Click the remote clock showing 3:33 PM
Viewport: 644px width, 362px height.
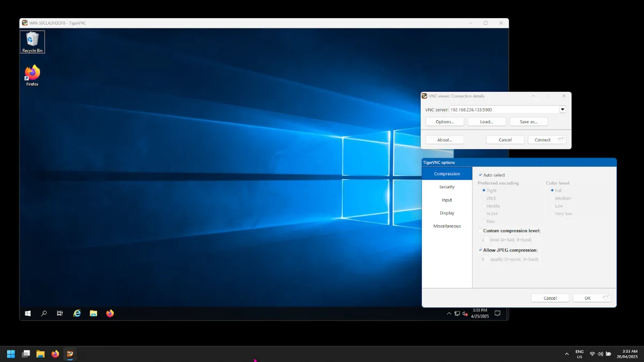[x=479, y=313]
